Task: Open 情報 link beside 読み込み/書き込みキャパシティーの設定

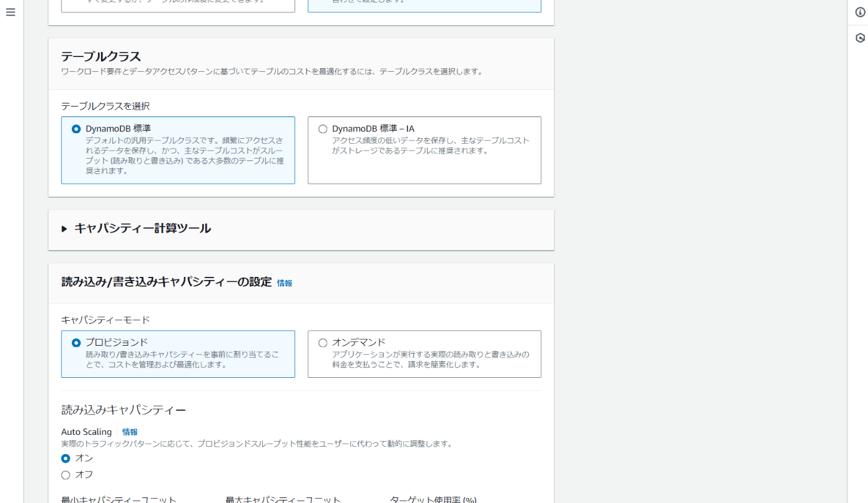Action: click(285, 283)
